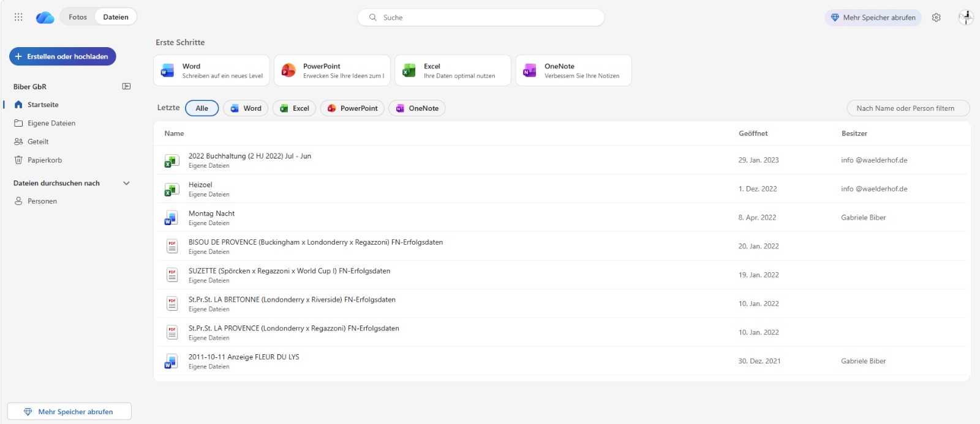Focus the 'Nach Name oder Person filtern' field

tap(908, 108)
